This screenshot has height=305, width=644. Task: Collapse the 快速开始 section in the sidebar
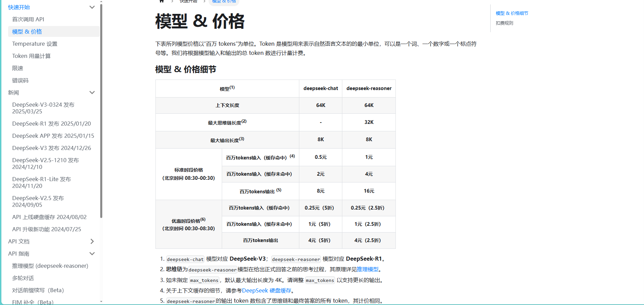[92, 7]
